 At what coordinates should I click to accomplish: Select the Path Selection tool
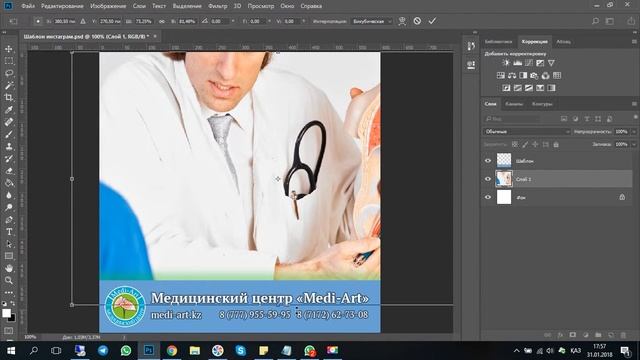pos(9,244)
